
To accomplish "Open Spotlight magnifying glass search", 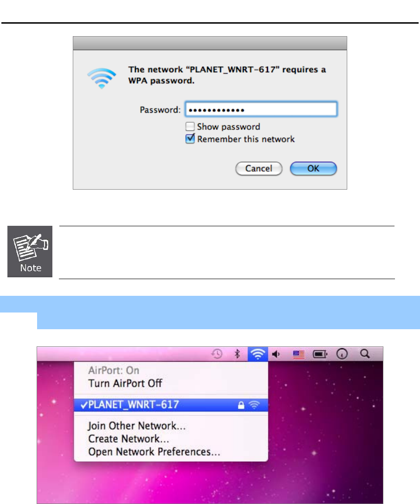I will [365, 354].
